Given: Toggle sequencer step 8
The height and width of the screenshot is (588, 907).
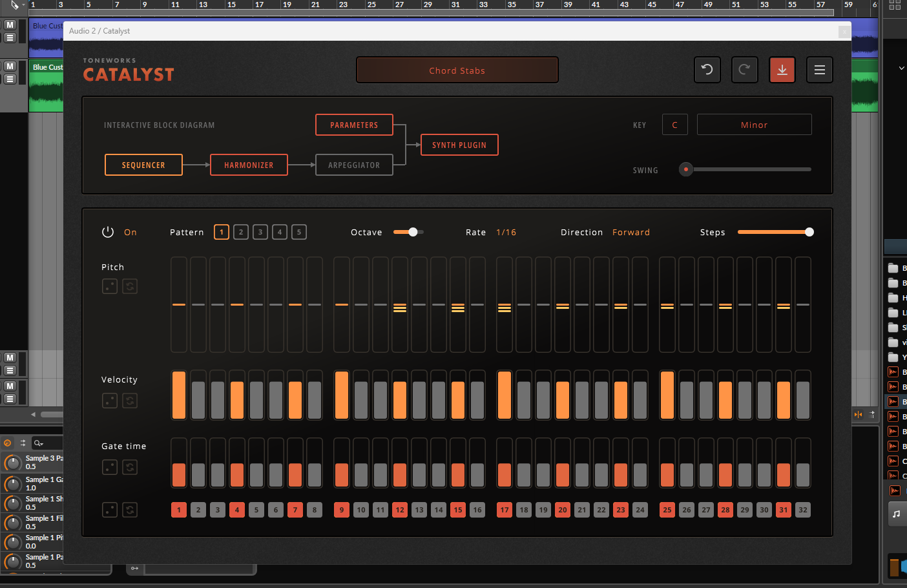Looking at the screenshot, I should point(315,510).
